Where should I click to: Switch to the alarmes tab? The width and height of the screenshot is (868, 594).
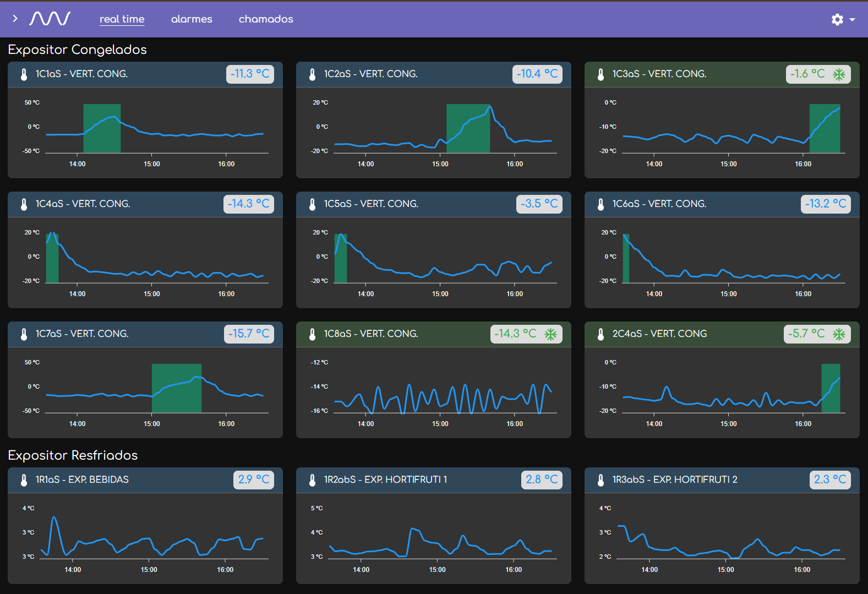pos(192,19)
